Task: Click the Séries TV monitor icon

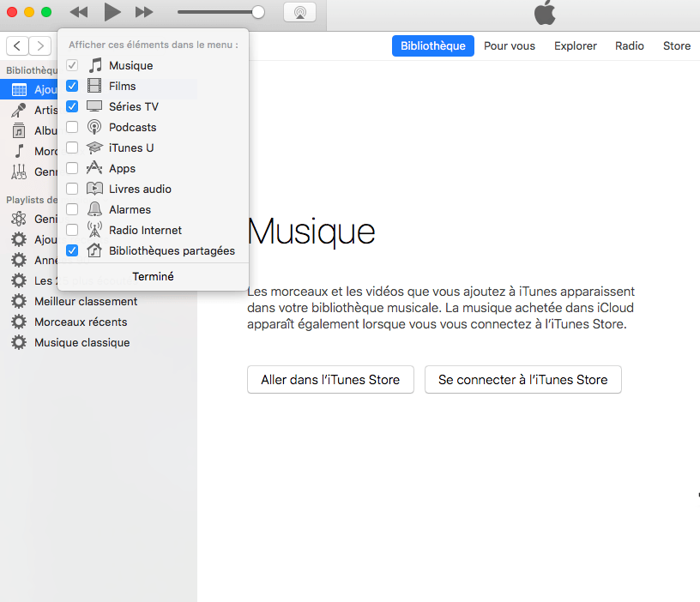Action: pyautogui.click(x=94, y=106)
